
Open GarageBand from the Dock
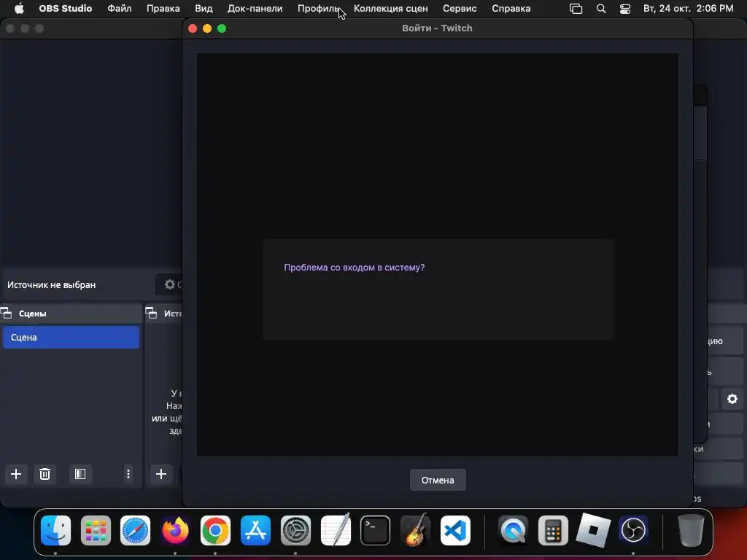pyautogui.click(x=415, y=530)
